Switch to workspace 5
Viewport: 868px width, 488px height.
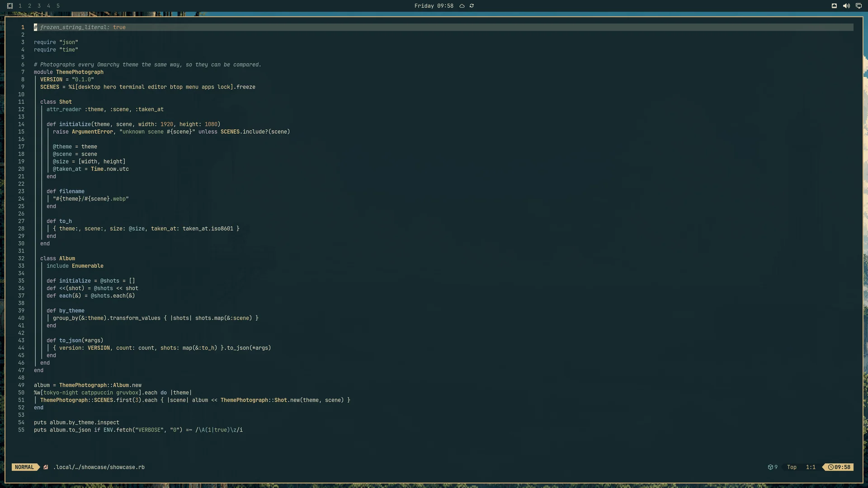tap(58, 6)
